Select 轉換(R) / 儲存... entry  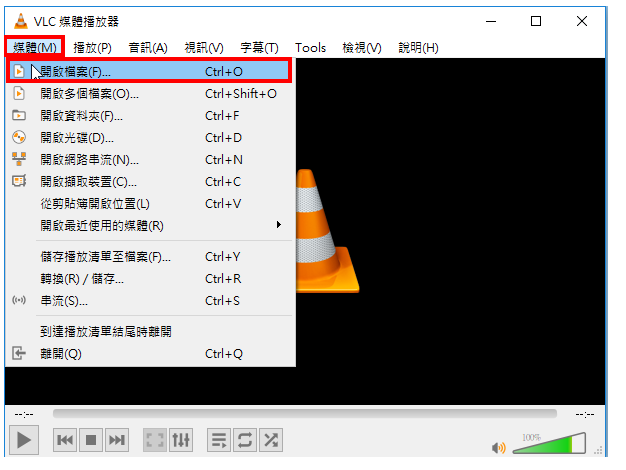click(150, 278)
